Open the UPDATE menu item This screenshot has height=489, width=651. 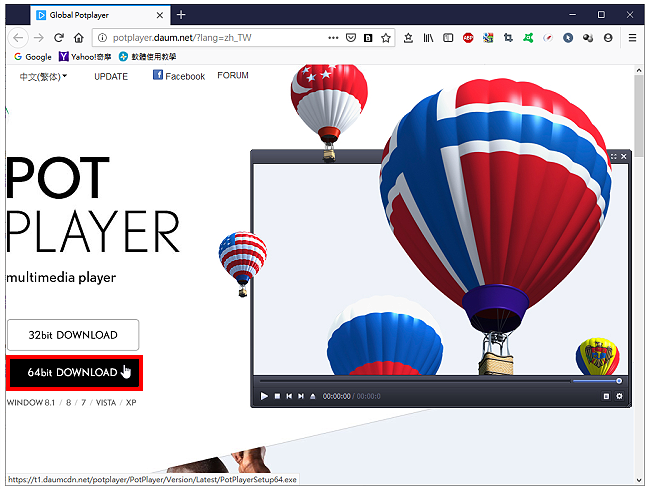[x=111, y=77]
